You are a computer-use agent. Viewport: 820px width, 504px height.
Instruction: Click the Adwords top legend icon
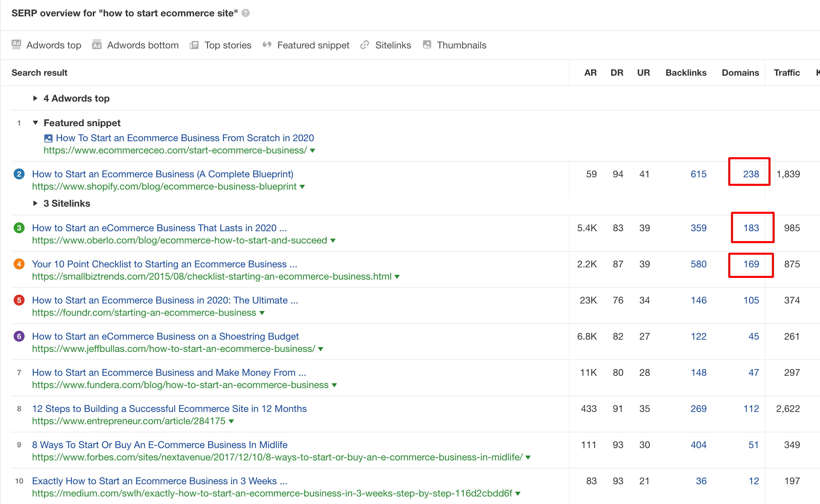[16, 45]
